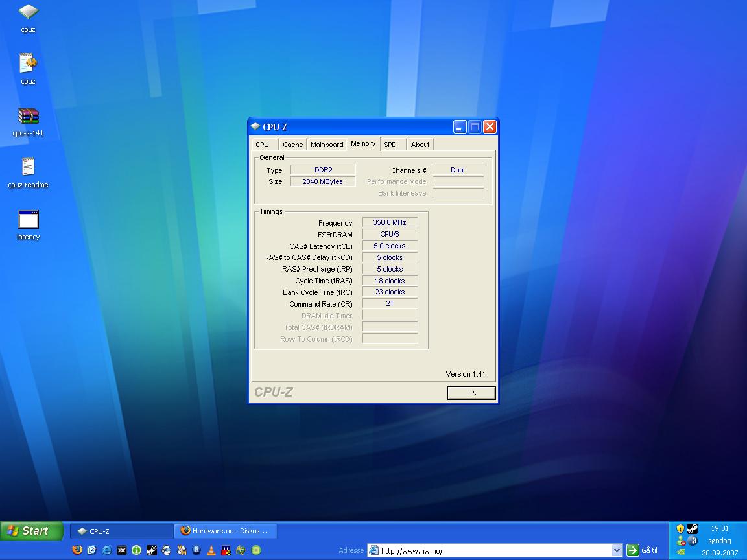Click the green round square quick launch icon
The image size is (747, 560).
click(256, 550)
